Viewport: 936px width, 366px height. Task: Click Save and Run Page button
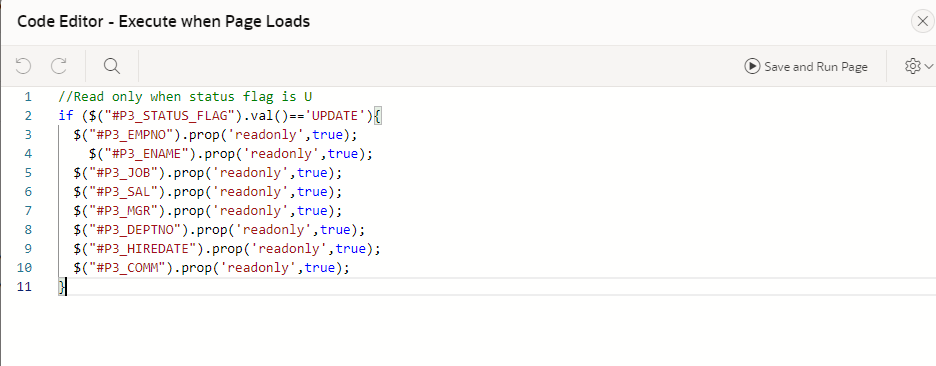point(806,66)
